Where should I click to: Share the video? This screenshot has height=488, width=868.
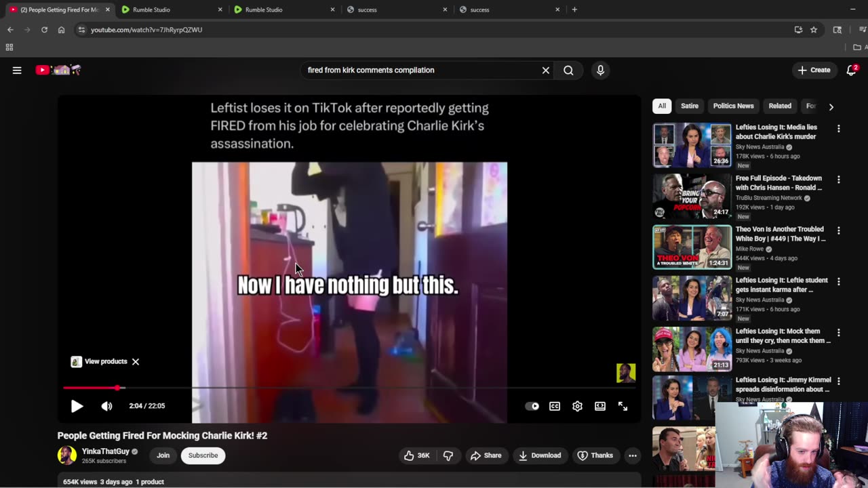tap(486, 455)
